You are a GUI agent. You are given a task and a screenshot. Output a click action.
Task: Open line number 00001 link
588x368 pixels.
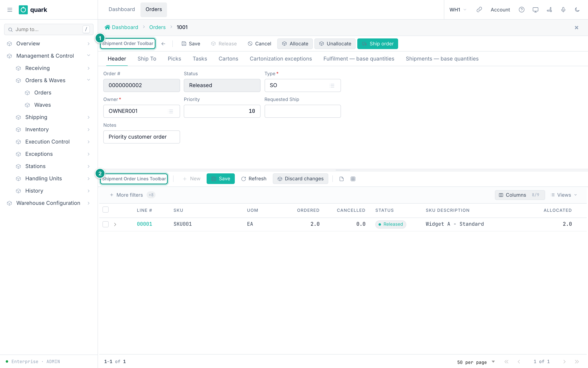point(145,224)
